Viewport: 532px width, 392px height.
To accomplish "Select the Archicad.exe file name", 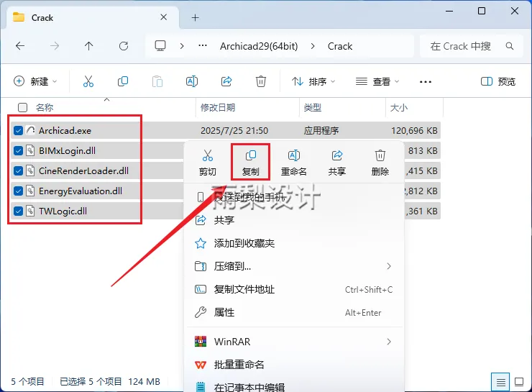I will click(65, 130).
